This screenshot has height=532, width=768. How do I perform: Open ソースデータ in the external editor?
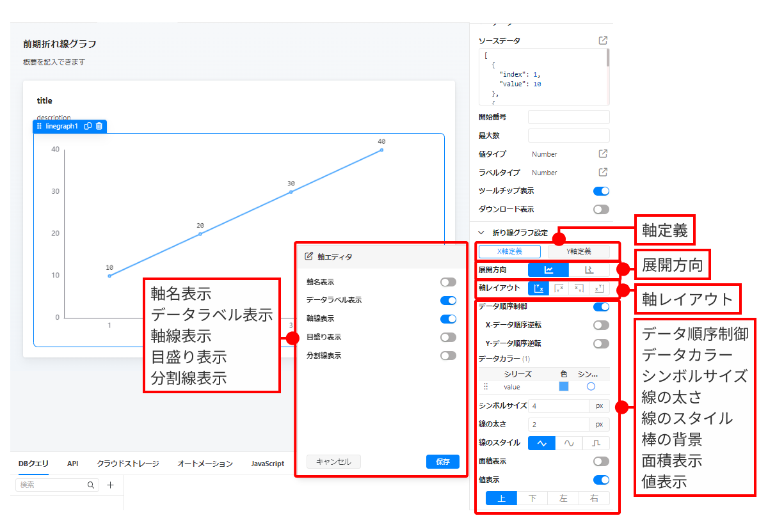tap(603, 40)
